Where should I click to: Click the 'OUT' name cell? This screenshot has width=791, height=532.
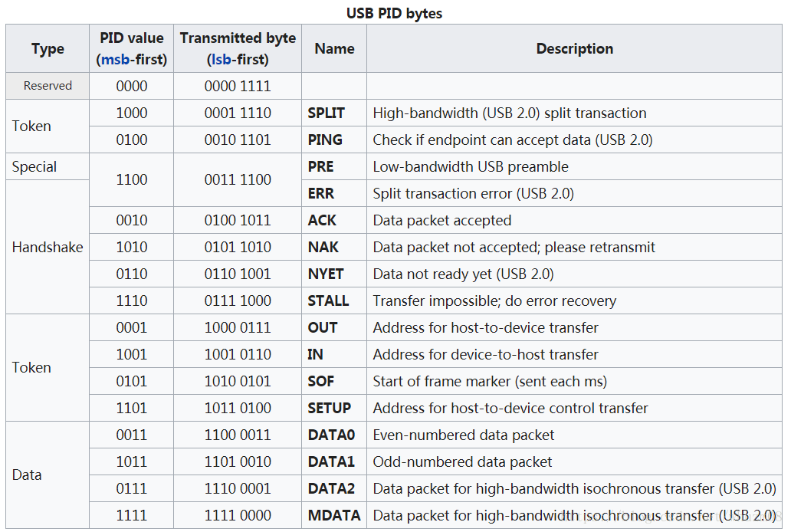point(334,327)
